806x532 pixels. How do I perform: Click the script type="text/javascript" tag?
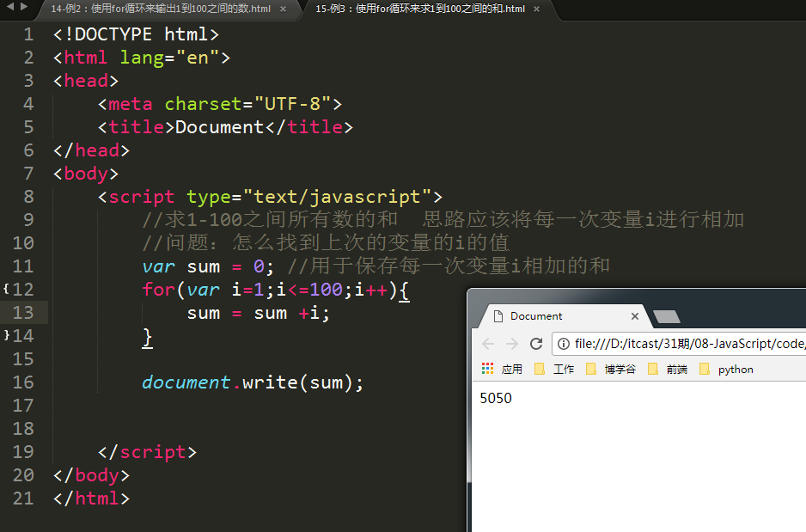270,197
